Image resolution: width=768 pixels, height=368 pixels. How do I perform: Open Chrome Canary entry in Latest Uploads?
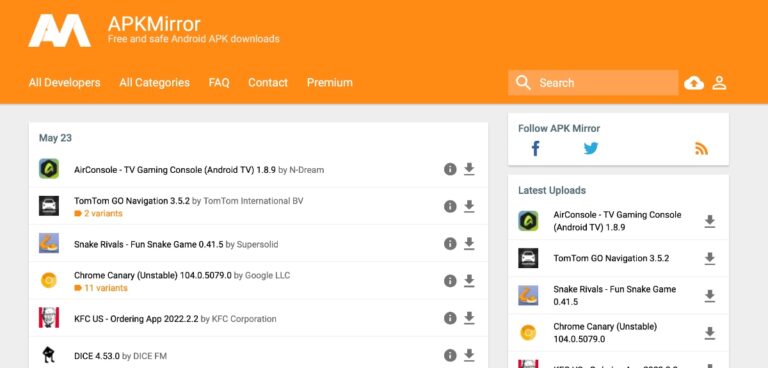click(605, 333)
